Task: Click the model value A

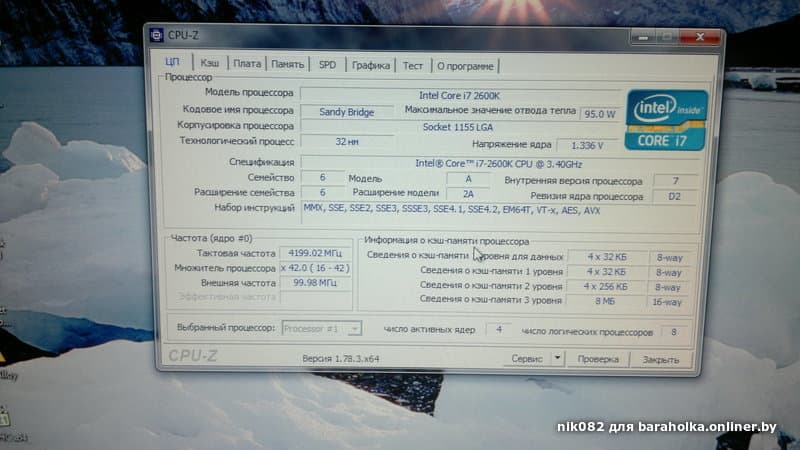Action: 468,179
